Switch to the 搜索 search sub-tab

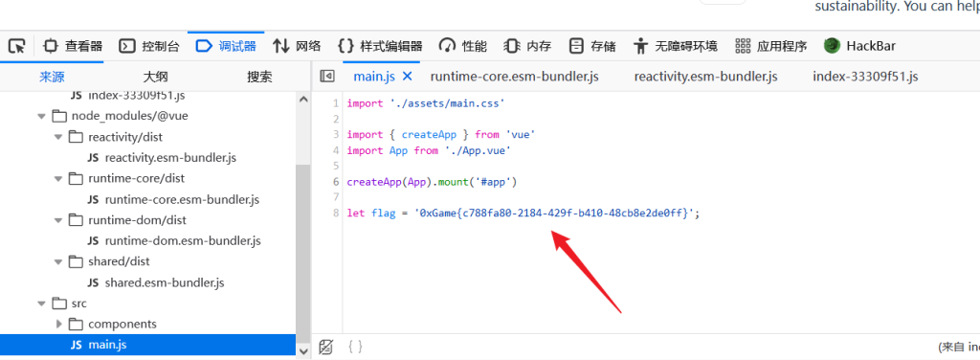[x=259, y=77]
